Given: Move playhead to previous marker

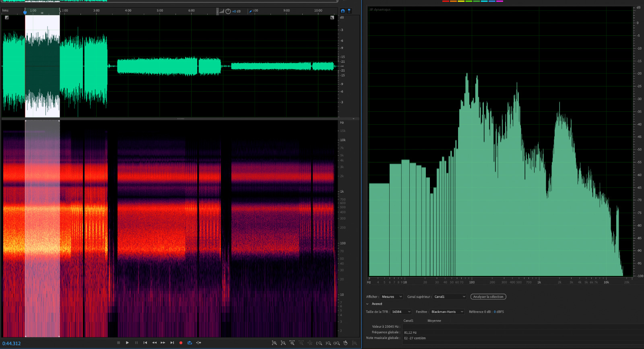Looking at the screenshot, I should pyautogui.click(x=145, y=343).
